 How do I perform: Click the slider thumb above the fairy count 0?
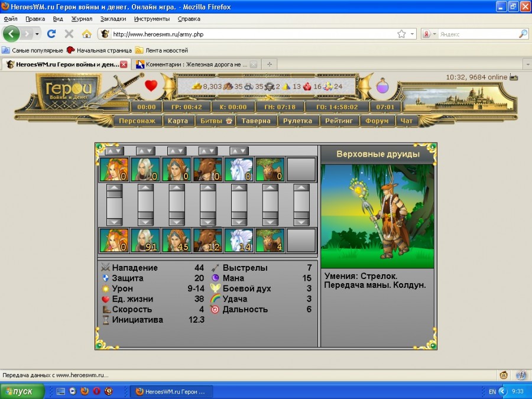[x=114, y=194]
